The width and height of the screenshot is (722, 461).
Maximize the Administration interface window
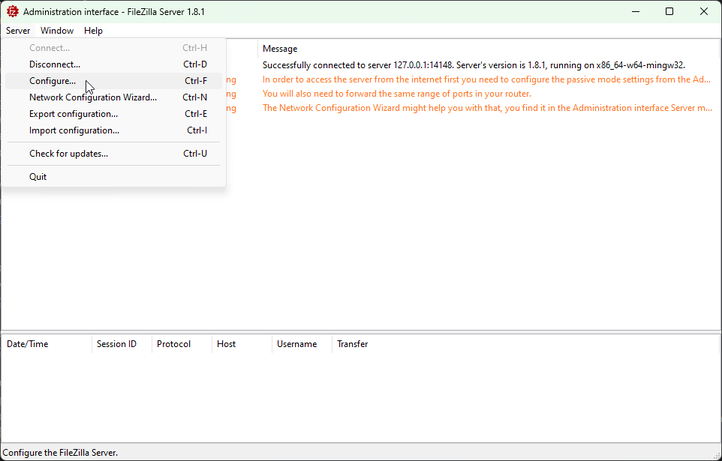click(x=670, y=12)
